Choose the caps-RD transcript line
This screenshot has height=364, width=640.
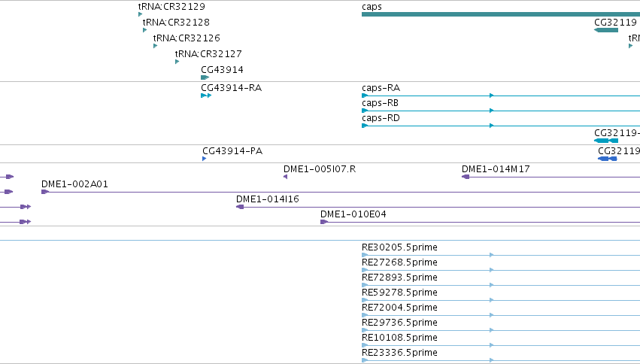[x=501, y=126]
